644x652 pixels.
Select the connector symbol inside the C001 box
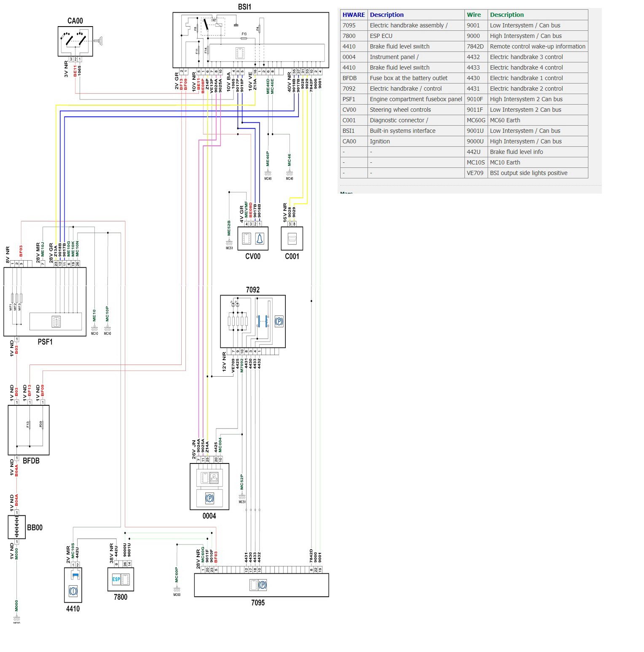(292, 239)
